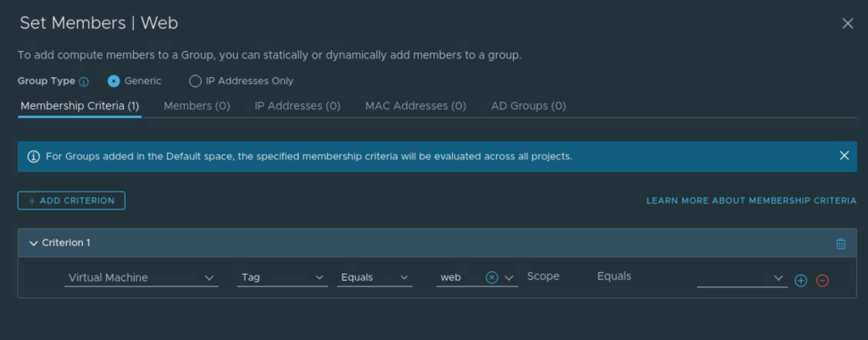
Task: Select the Generic group type
Action: pos(114,81)
